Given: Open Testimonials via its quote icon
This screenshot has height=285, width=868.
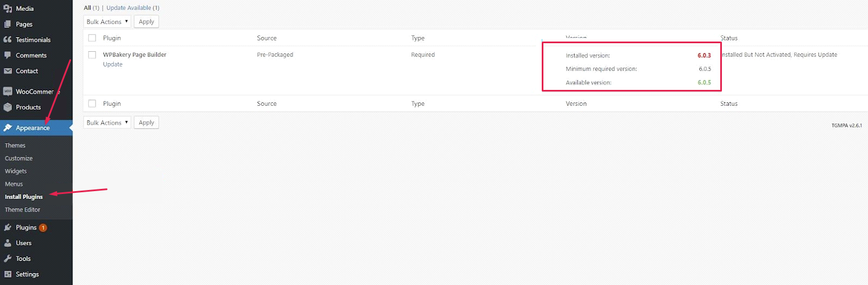Looking at the screenshot, I should click(x=8, y=40).
